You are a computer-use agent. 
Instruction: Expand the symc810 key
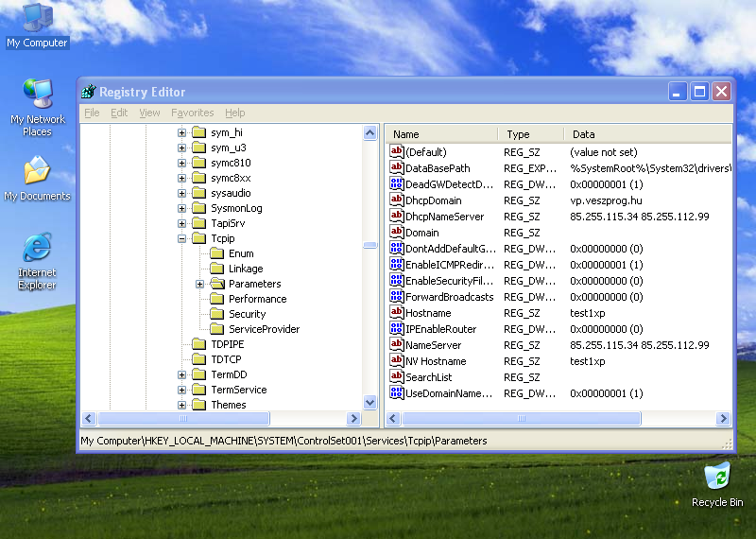point(181,163)
